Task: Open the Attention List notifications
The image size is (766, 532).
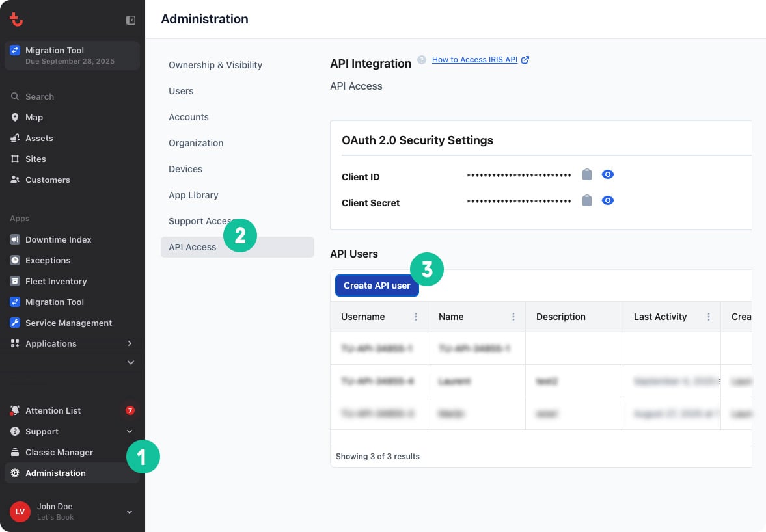Action: [53, 410]
